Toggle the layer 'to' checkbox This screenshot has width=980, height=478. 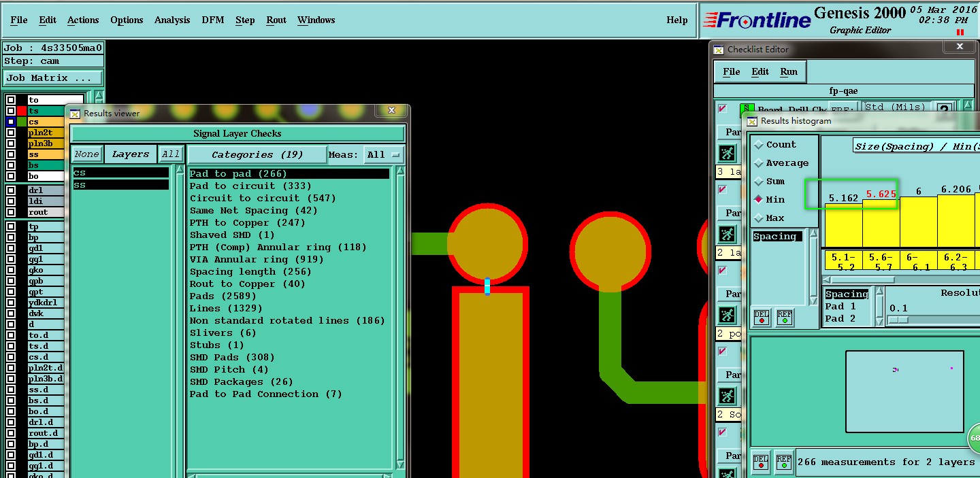[11, 100]
